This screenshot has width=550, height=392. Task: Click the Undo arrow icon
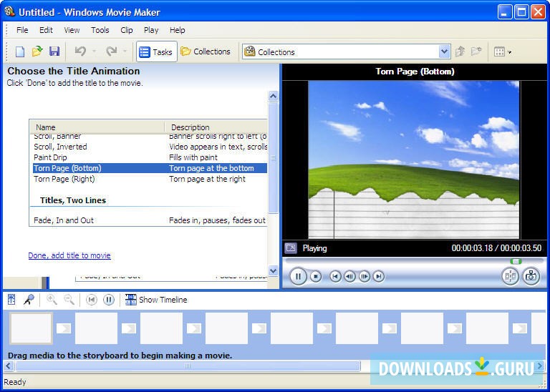pyautogui.click(x=80, y=52)
